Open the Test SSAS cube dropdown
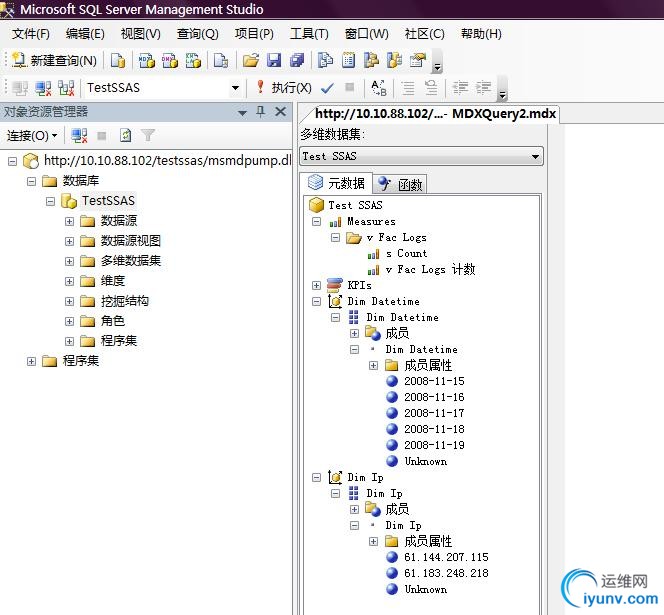The height and width of the screenshot is (615, 664). [x=535, y=157]
